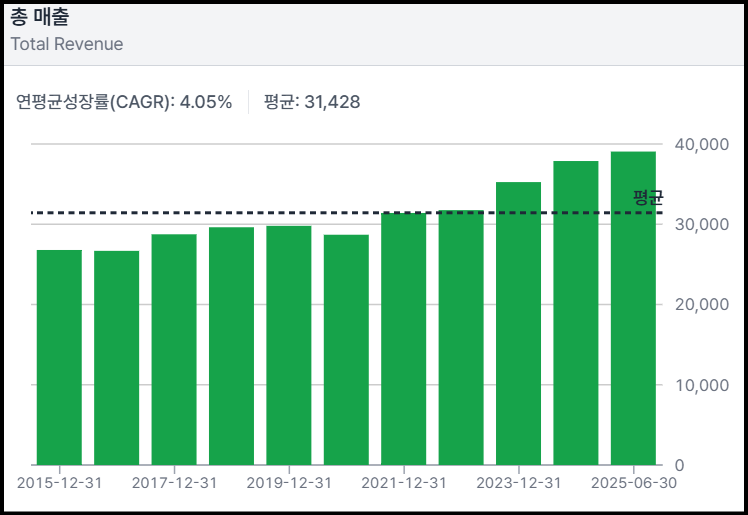This screenshot has width=748, height=515.
Task: Click the bar between 2019-12-31 and 2021-12-31
Action: pyautogui.click(x=346, y=349)
